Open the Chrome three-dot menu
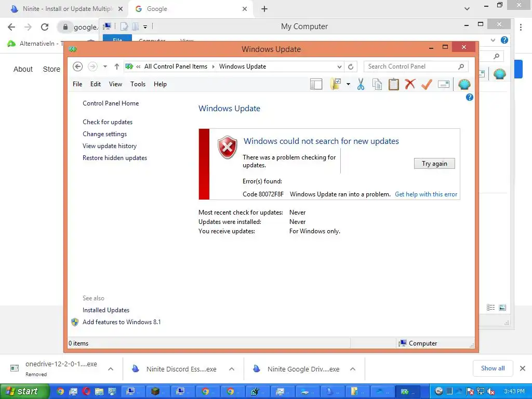532x399 pixels. 521,27
